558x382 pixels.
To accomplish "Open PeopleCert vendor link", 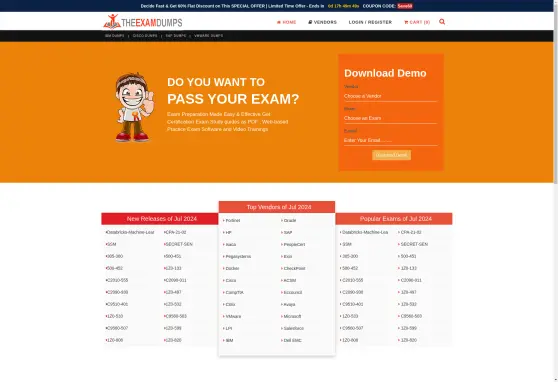I will pos(294,245).
